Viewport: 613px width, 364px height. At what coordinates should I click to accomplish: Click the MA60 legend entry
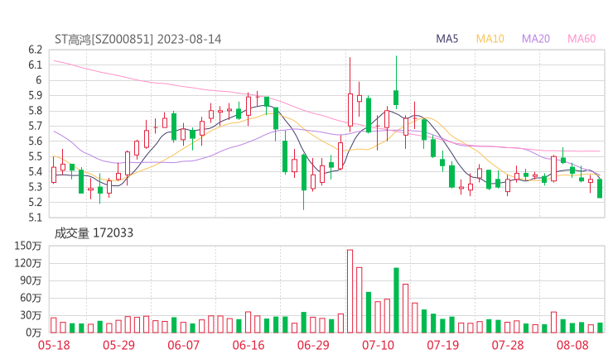point(582,39)
